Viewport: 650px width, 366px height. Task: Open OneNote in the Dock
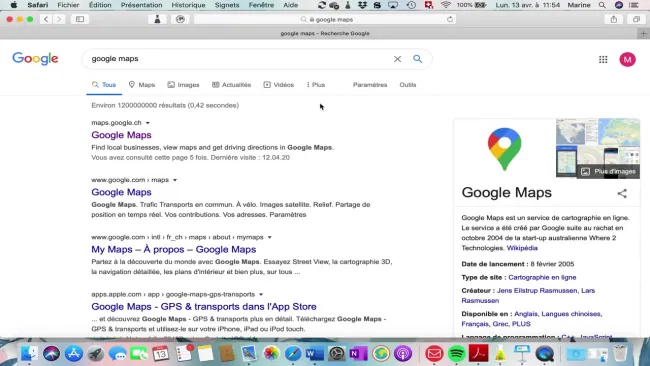point(359,354)
